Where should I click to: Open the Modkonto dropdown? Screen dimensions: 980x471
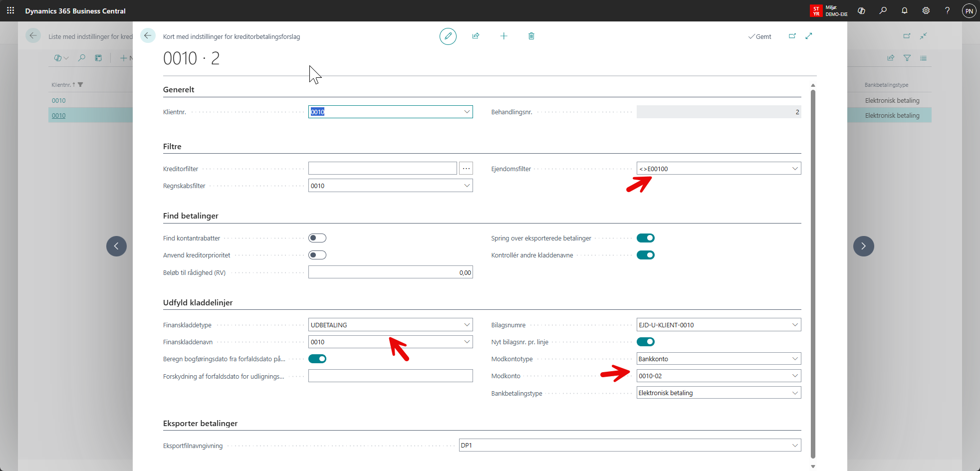794,376
